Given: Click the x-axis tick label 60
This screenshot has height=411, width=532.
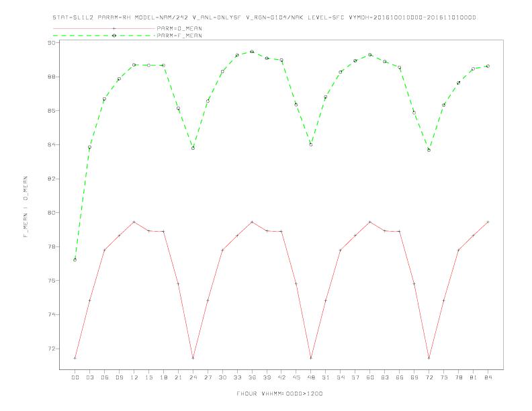Looking at the screenshot, I should pos(370,377).
